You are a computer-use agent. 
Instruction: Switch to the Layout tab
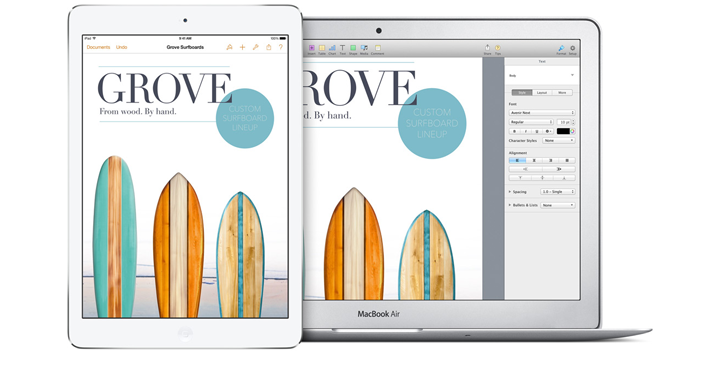[542, 93]
